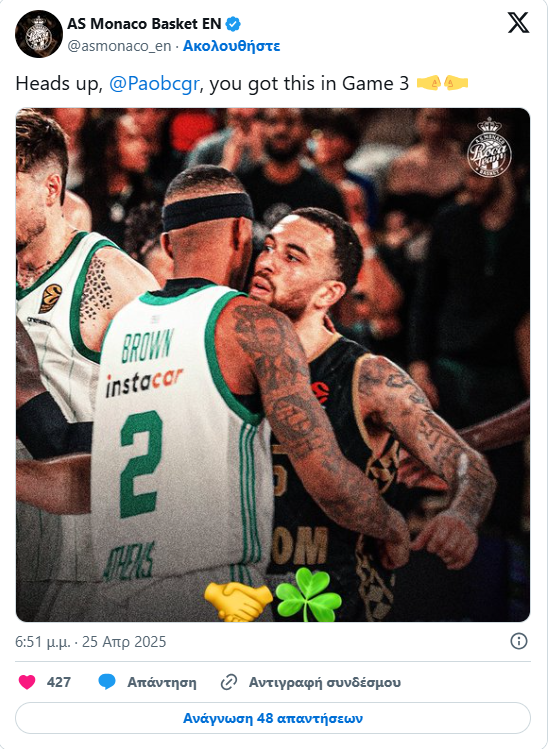Click the Roca Team logo on photo
Image resolution: width=548 pixels, height=749 pixels.
tap(489, 147)
